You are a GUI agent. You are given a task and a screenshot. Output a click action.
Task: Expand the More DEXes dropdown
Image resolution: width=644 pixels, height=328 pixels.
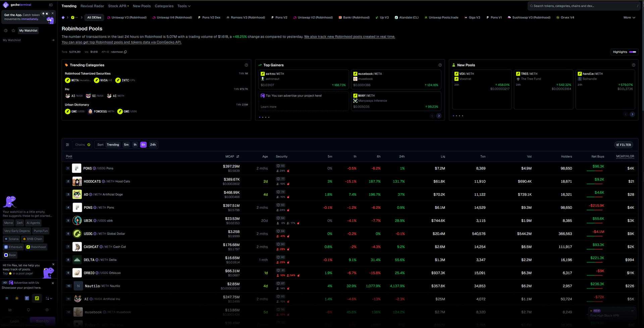[x=629, y=17]
